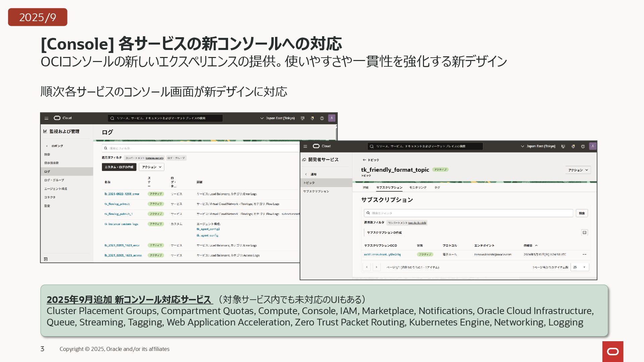Click the profile avatar in the topic console header
644x362 pixels.
(593, 146)
